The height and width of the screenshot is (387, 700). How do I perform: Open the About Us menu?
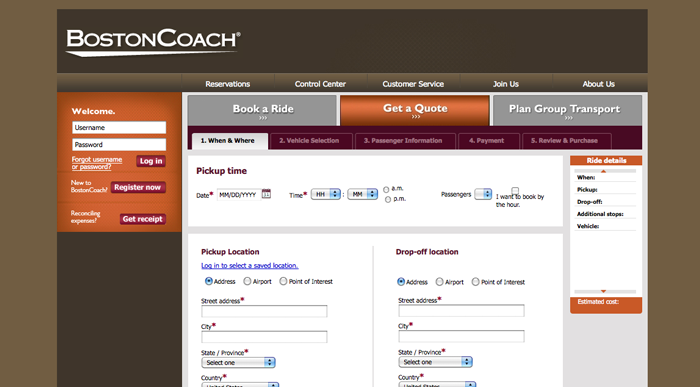(599, 84)
